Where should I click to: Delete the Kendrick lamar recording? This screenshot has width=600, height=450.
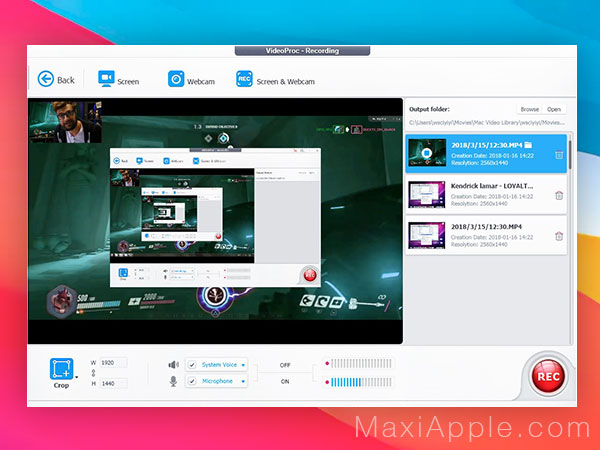pos(559,195)
